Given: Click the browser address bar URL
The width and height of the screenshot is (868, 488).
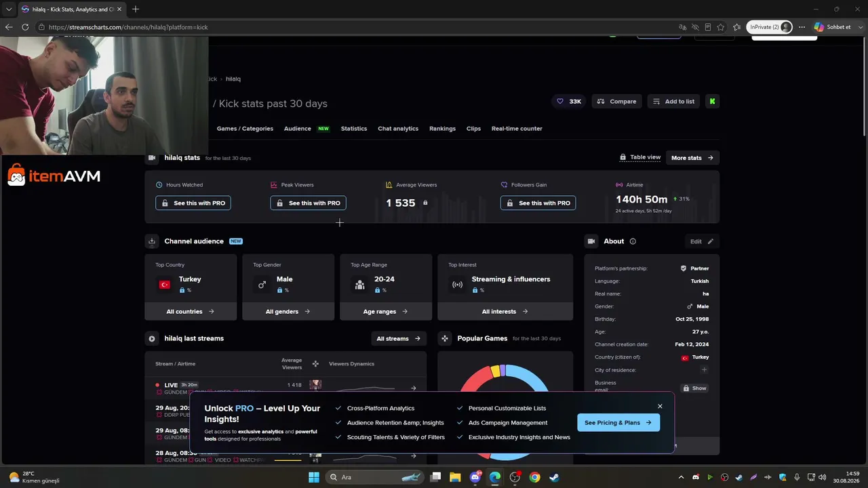Looking at the screenshot, I should (x=128, y=27).
